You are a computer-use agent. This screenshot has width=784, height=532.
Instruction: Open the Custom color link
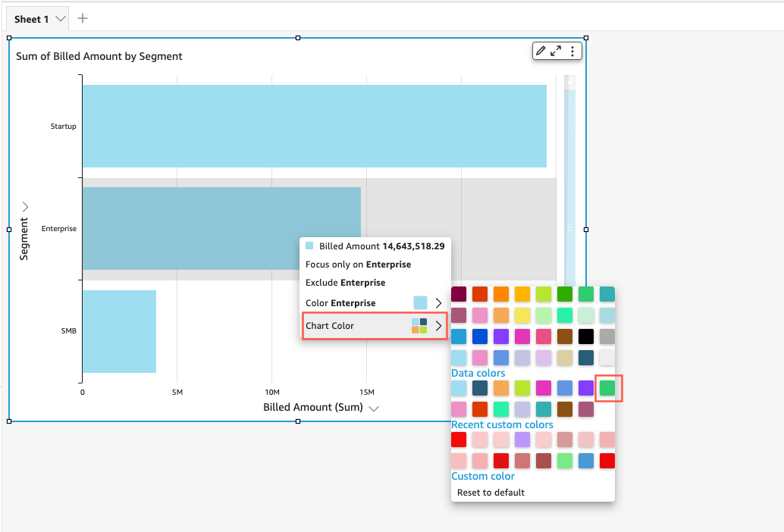point(483,476)
